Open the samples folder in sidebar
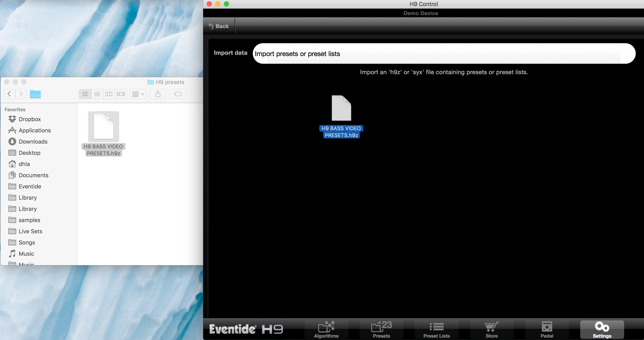The height and width of the screenshot is (340, 644). click(x=30, y=220)
